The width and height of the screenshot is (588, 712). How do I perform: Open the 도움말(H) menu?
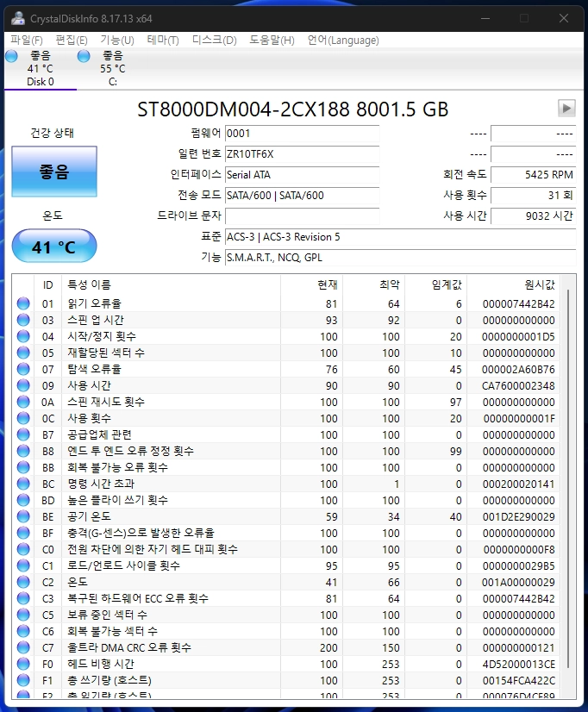272,40
